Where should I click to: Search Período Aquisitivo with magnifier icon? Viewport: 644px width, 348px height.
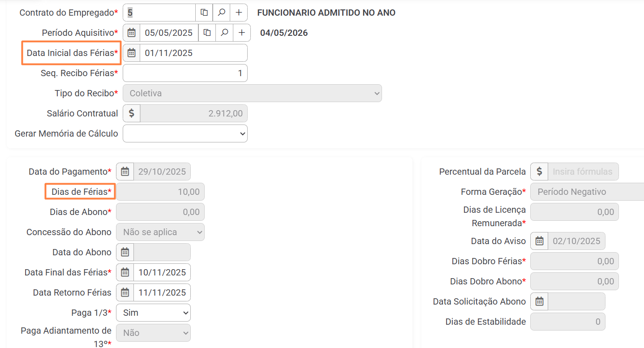[224, 33]
